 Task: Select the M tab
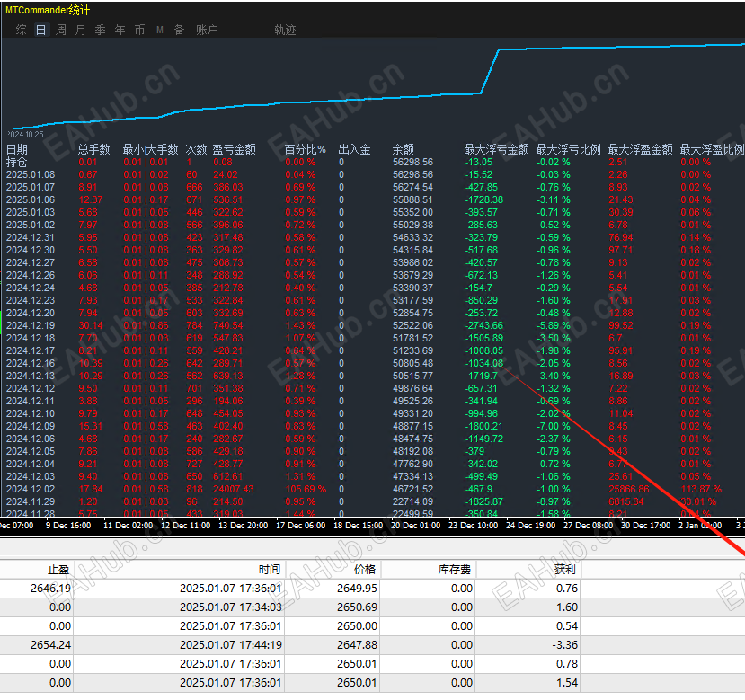click(x=160, y=30)
